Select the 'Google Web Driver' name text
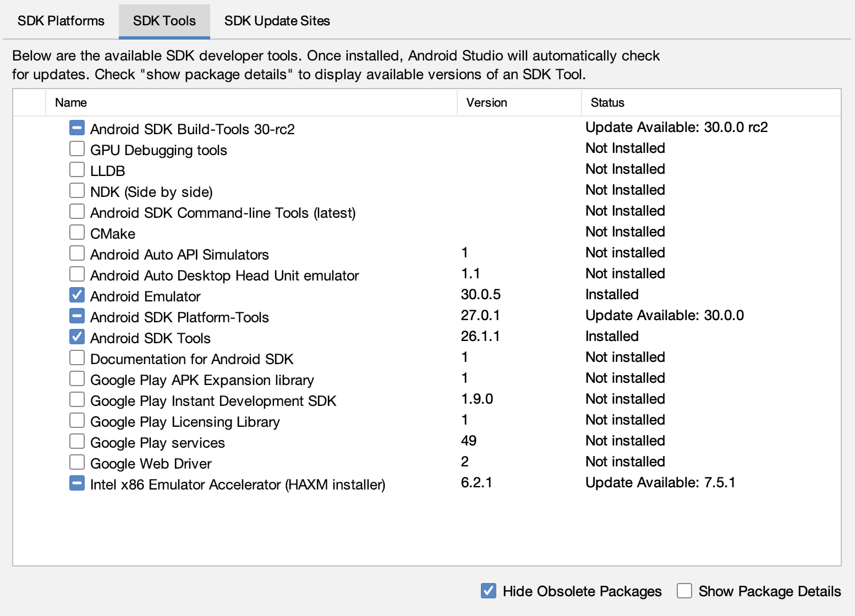The image size is (855, 616). tap(151, 464)
